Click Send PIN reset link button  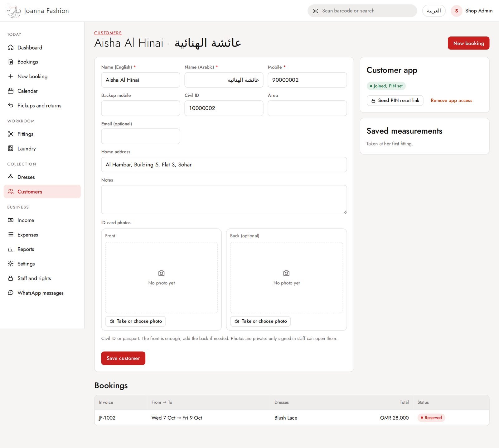coord(395,100)
